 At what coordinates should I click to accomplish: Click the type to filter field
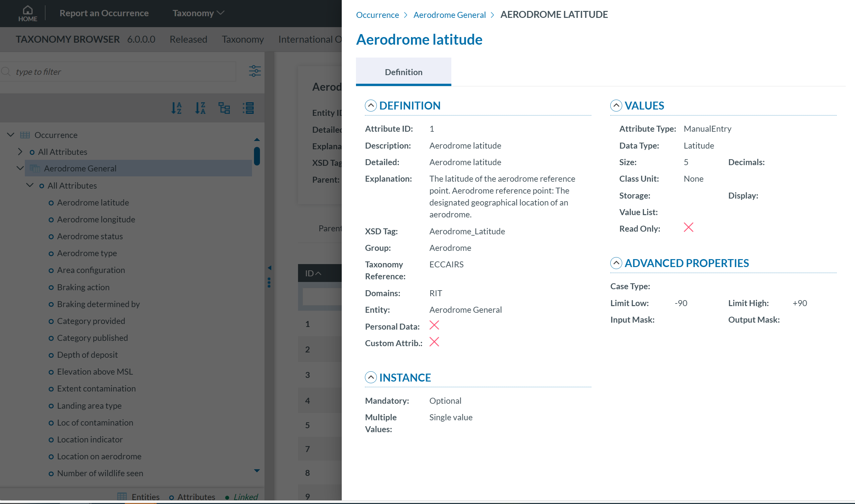122,72
